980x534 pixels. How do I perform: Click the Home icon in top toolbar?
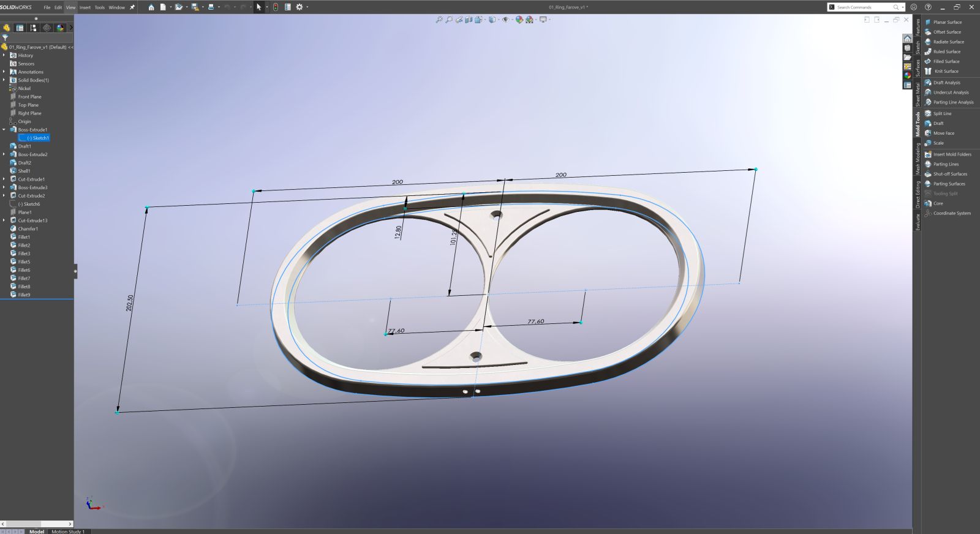click(151, 7)
